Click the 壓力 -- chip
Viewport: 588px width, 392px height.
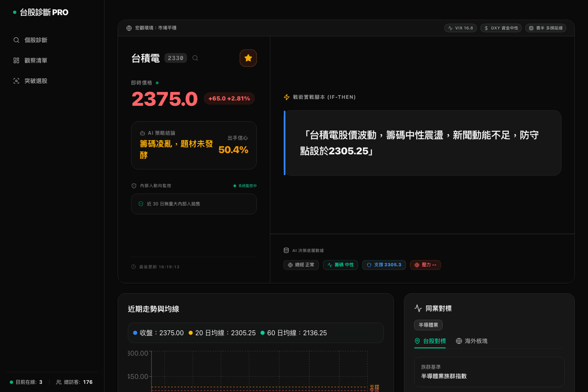[425, 265]
